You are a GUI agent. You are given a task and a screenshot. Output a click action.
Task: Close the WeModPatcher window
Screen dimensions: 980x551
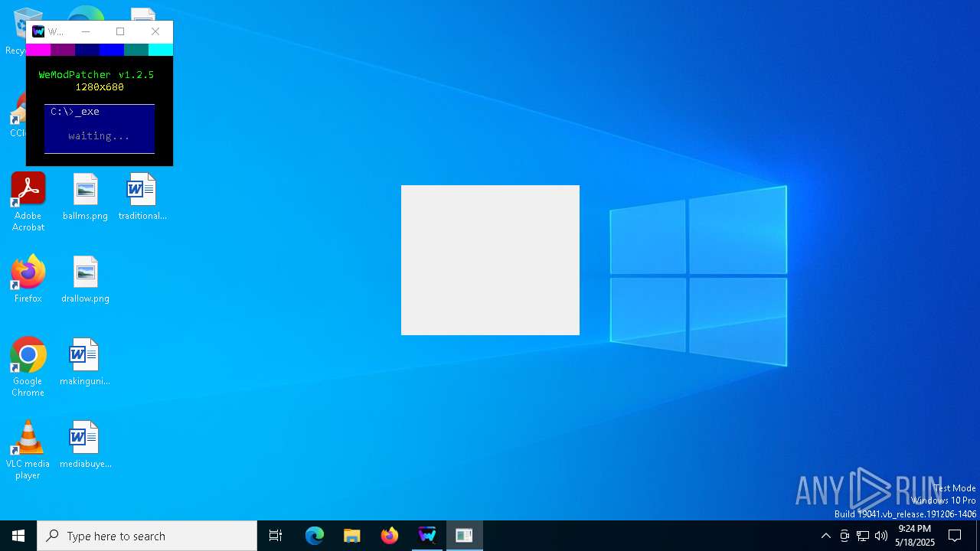pyautogui.click(x=155, y=31)
